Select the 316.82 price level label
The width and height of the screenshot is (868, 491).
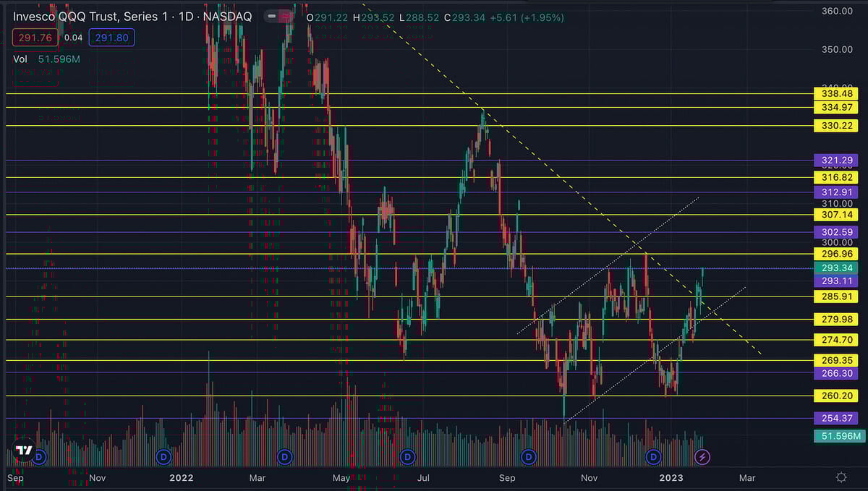838,177
